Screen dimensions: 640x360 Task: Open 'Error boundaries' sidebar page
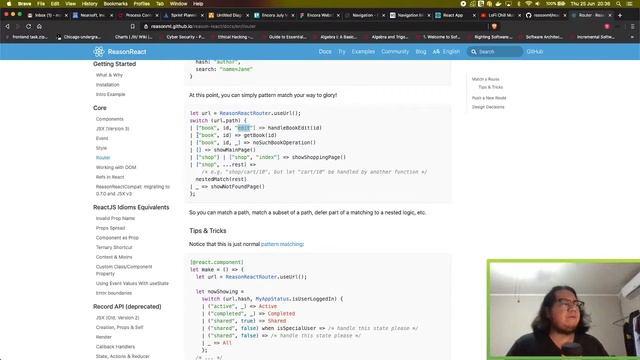(x=114, y=293)
